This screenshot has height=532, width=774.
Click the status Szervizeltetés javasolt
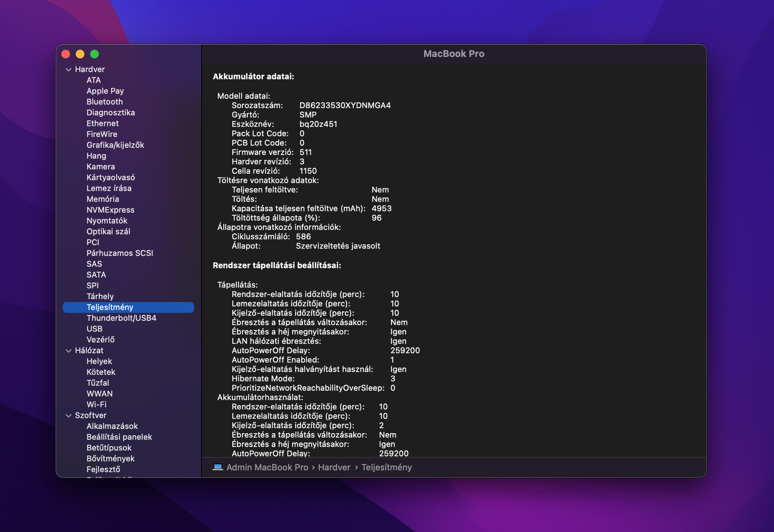point(338,246)
